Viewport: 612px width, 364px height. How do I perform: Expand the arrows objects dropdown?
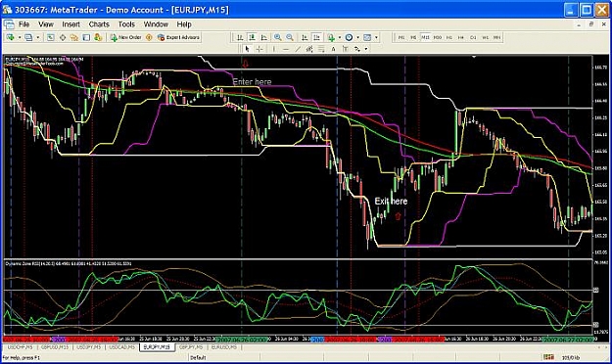(x=365, y=49)
